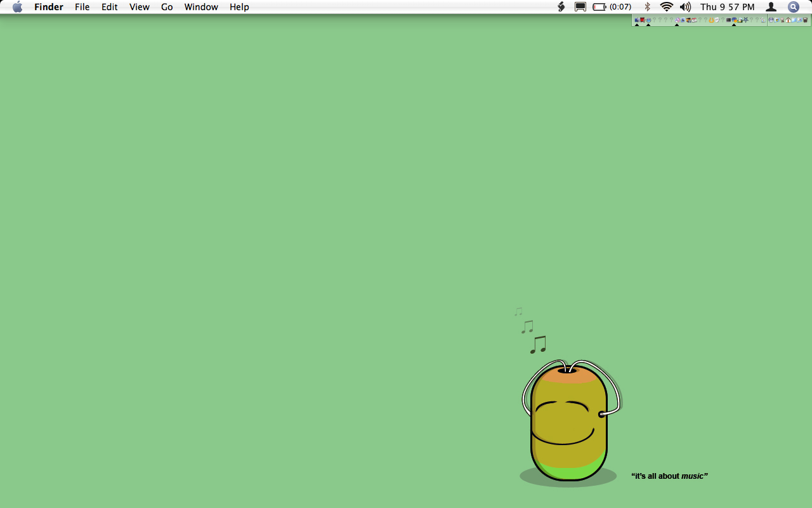812x508 pixels.
Task: Open the Apple menu
Action: coord(17,7)
